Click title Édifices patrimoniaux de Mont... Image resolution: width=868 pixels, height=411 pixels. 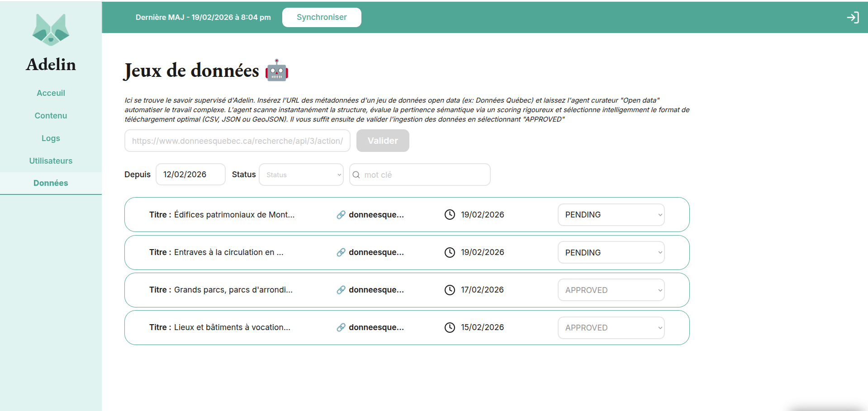pos(234,215)
